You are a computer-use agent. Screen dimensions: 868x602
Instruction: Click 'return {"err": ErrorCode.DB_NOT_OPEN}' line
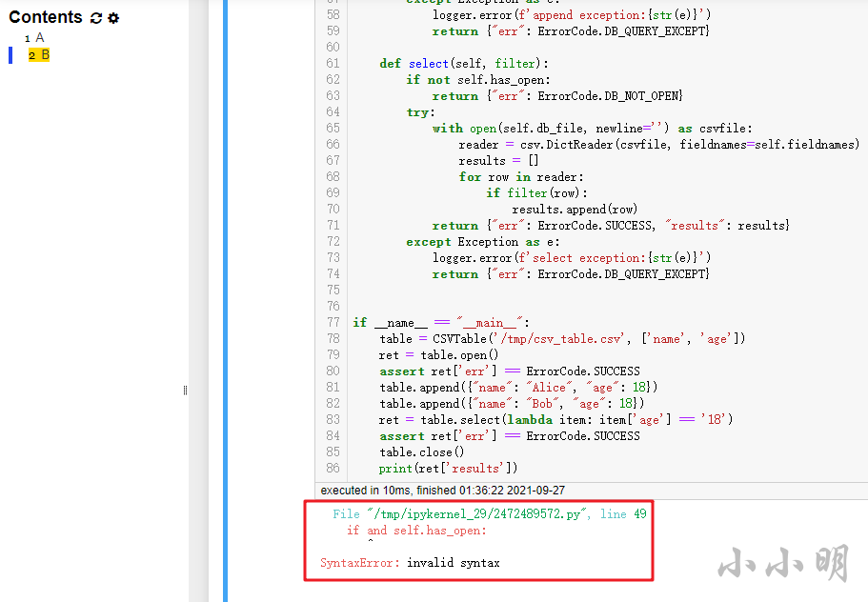557,96
